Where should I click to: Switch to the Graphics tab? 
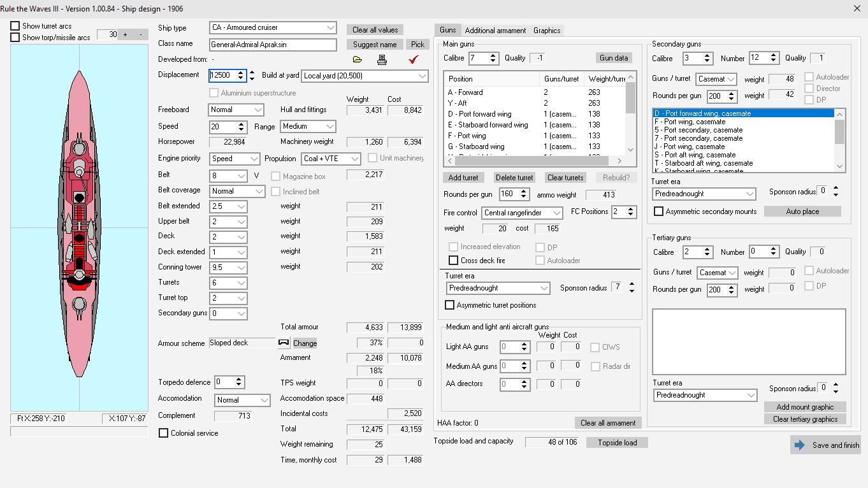tap(547, 31)
